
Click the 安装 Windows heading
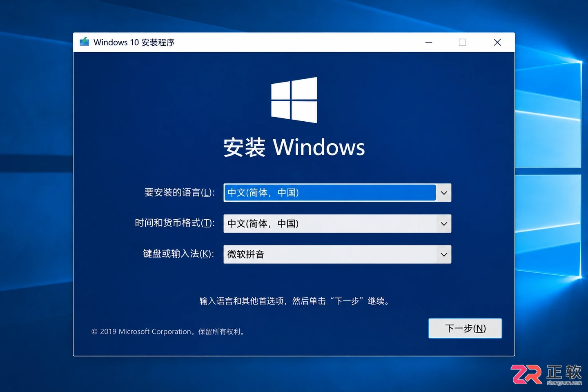pyautogui.click(x=294, y=147)
